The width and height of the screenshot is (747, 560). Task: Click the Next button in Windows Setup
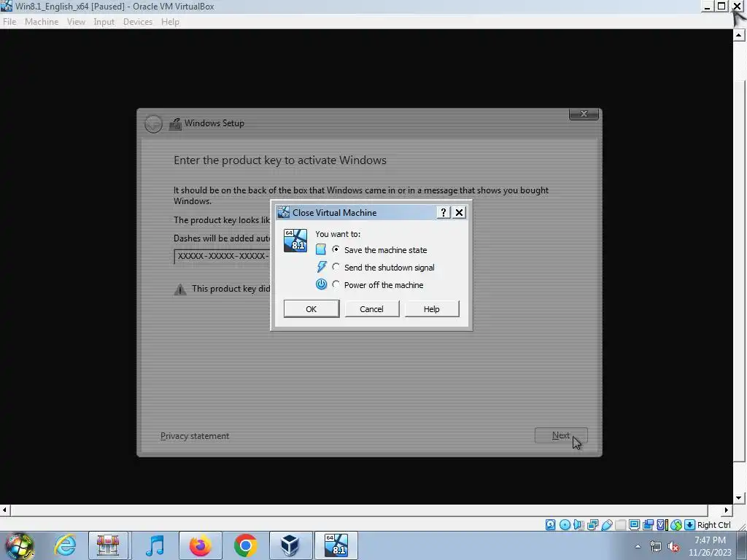coord(561,435)
